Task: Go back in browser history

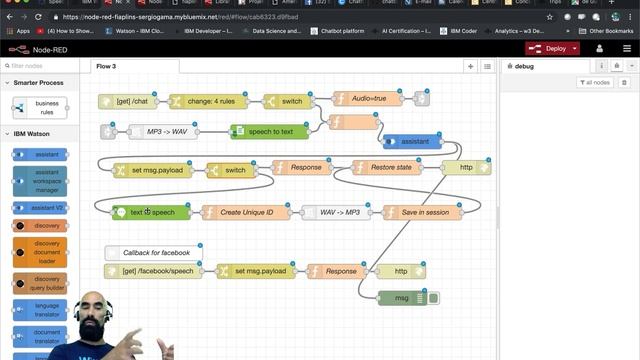Action: (10, 17)
